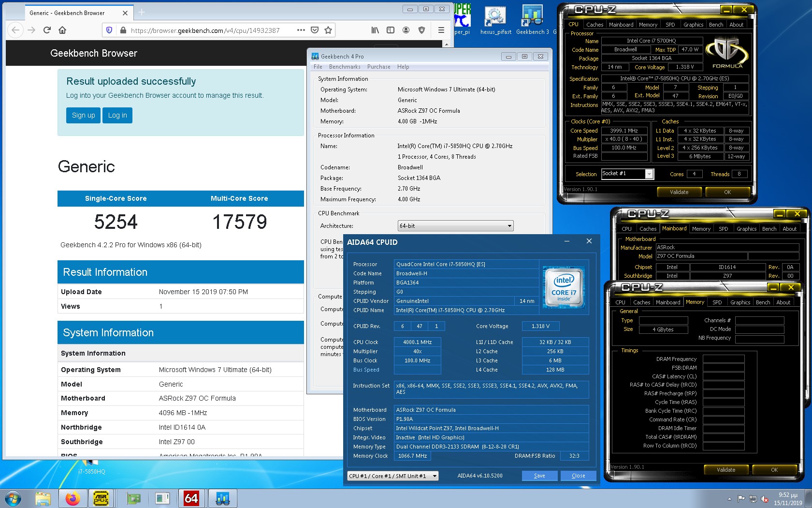The image size is (812, 508).
Task: Click the Sign up button
Action: 83,115
